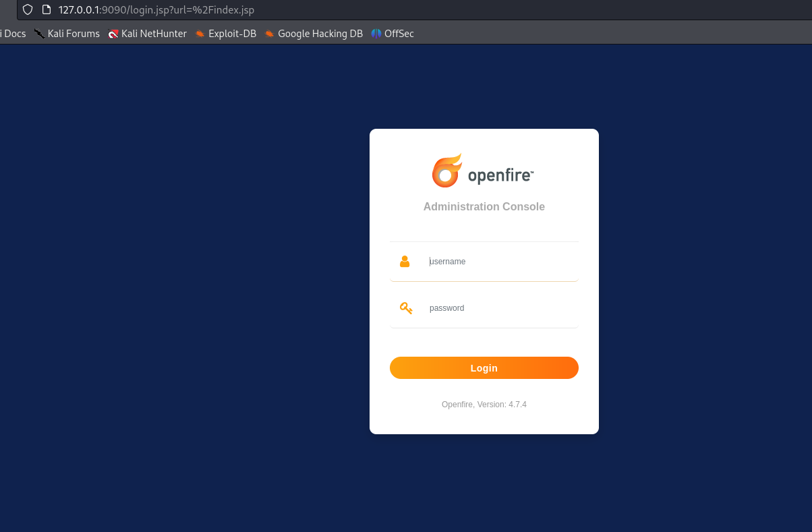
Task: Click the orange user icon beside username
Action: click(x=405, y=262)
